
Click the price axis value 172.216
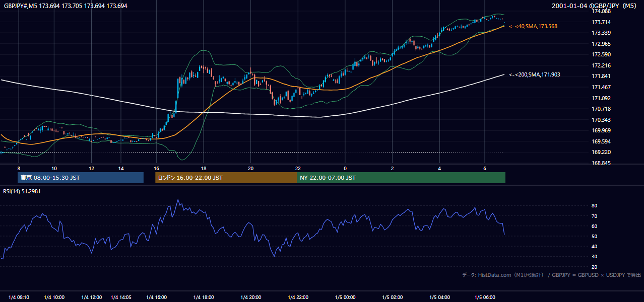tap(601, 65)
